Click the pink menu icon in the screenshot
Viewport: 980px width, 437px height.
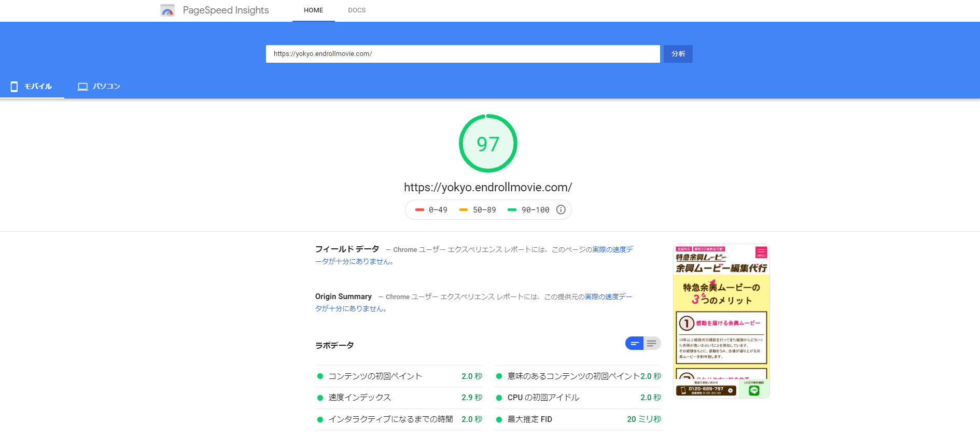761,252
